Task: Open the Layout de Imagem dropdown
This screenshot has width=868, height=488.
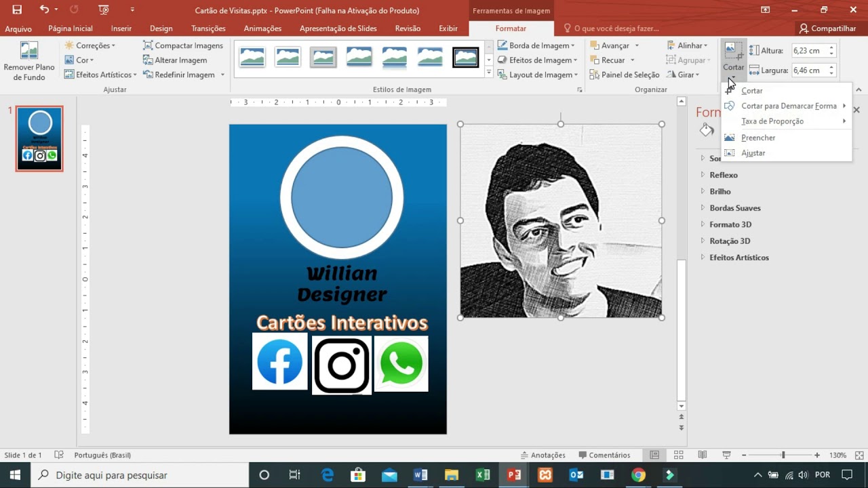Action: click(x=538, y=75)
